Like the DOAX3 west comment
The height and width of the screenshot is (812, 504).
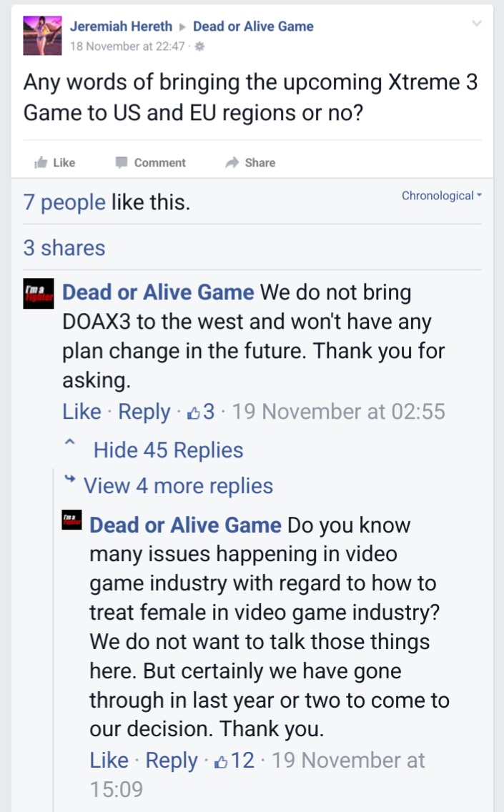(x=81, y=412)
